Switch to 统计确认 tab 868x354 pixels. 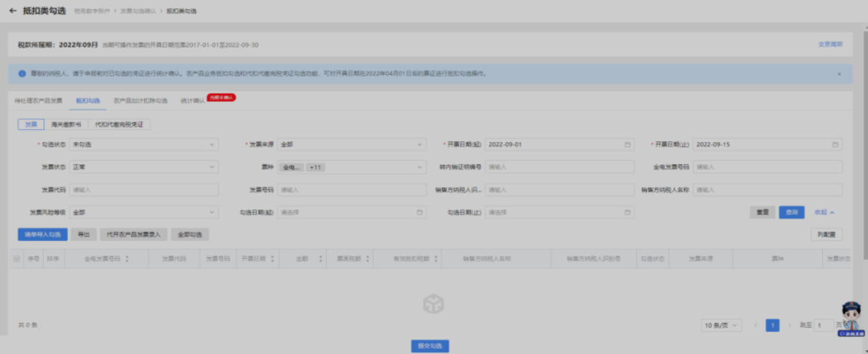(192, 101)
